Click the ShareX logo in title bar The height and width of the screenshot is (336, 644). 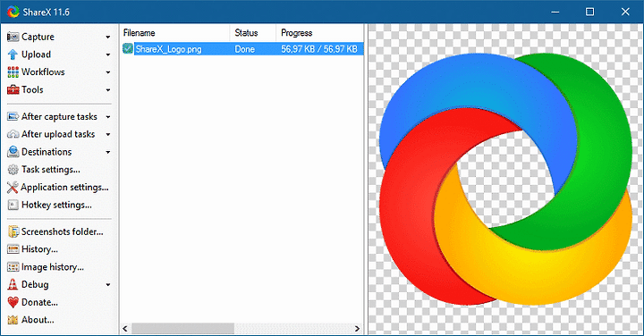[x=13, y=12]
